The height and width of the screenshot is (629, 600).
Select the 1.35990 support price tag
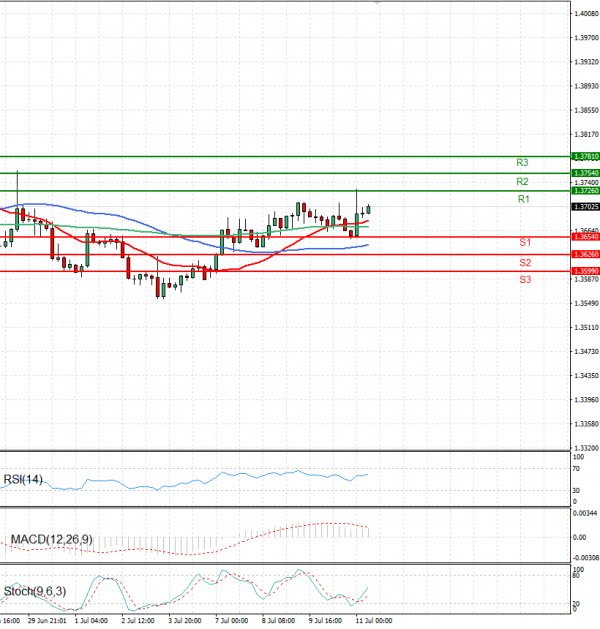click(586, 271)
